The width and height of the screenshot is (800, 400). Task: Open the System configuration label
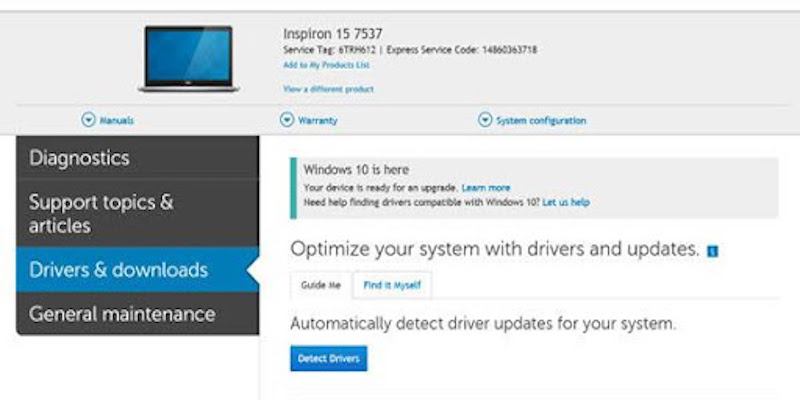point(541,120)
